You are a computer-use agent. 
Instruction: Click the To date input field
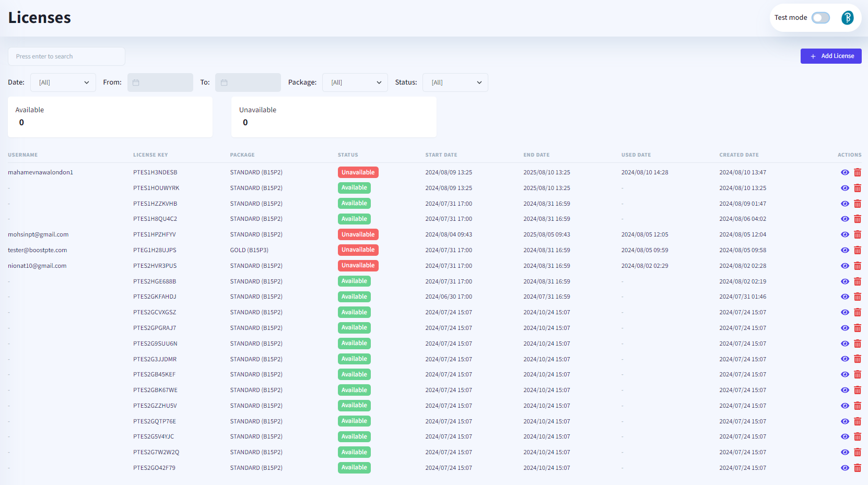coord(248,82)
